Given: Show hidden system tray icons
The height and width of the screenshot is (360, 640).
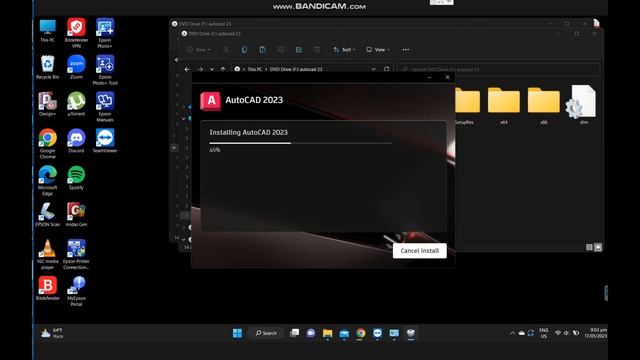Looking at the screenshot, I should pos(512,333).
